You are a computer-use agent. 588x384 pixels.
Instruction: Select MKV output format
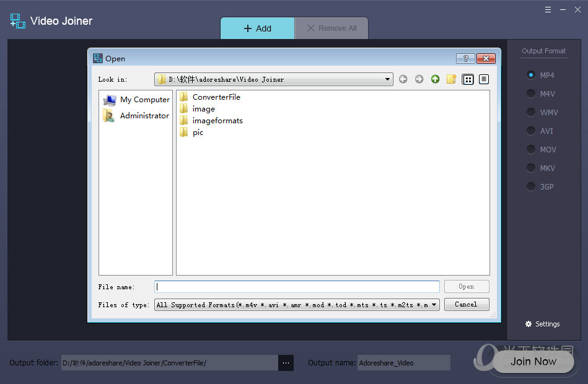[x=541, y=168]
